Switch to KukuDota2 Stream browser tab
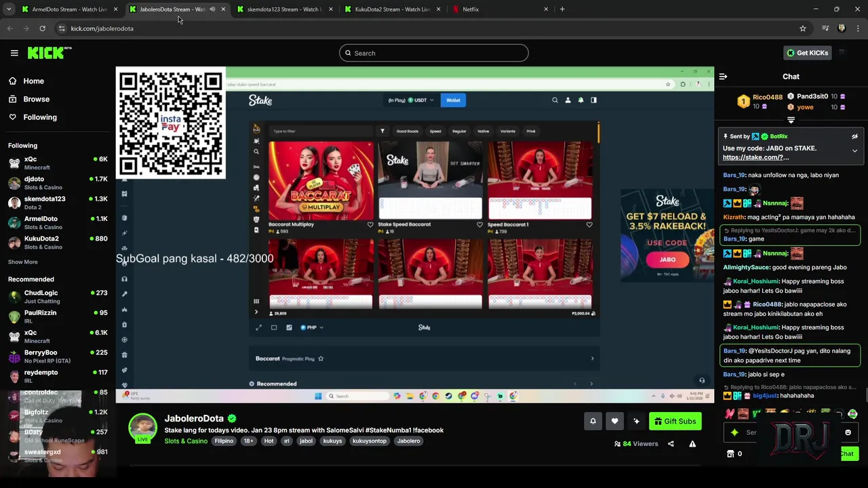This screenshot has height=488, width=868. point(392,9)
